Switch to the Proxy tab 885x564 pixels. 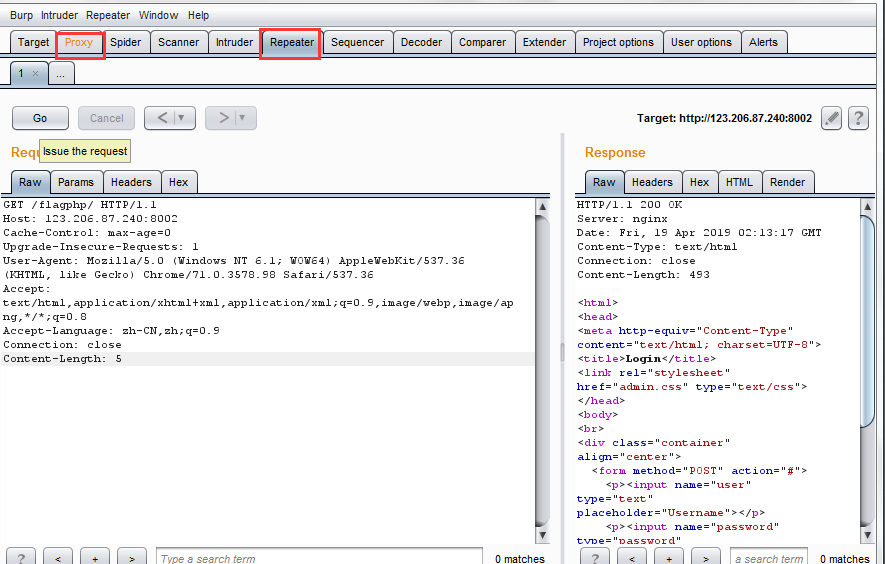[x=79, y=42]
